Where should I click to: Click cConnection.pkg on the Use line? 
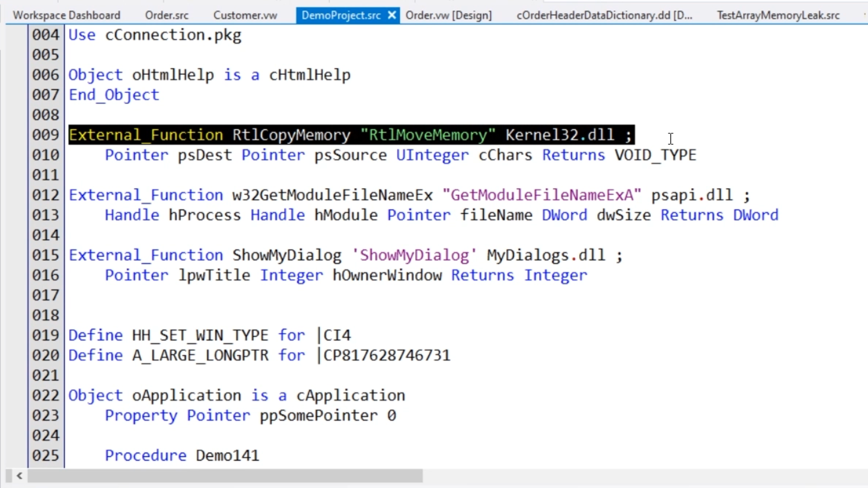pyautogui.click(x=173, y=35)
